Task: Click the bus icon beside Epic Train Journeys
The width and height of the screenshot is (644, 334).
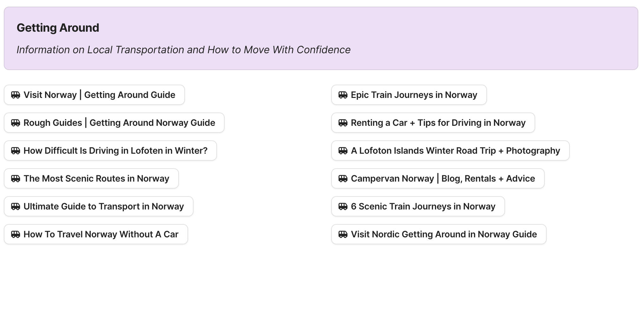Action: (343, 95)
